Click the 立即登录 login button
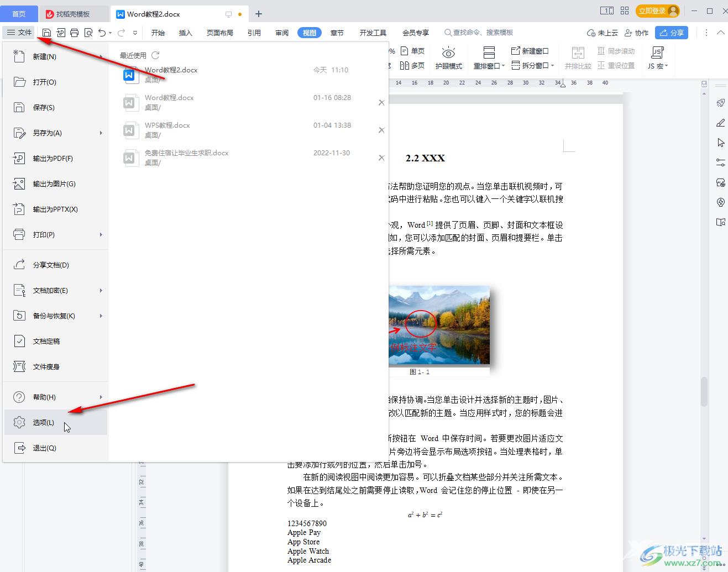Image resolution: width=728 pixels, height=572 pixels. click(x=657, y=11)
